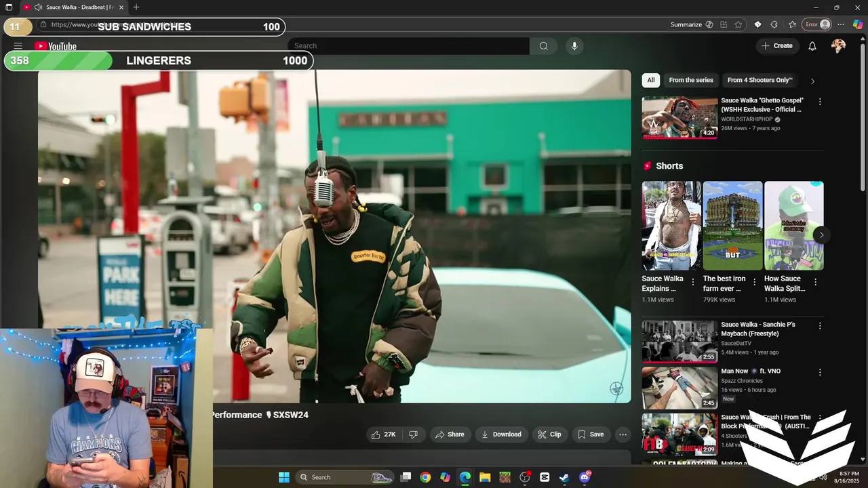Show more filter chips arrow
The width and height of the screenshot is (868, 488).
pos(812,81)
